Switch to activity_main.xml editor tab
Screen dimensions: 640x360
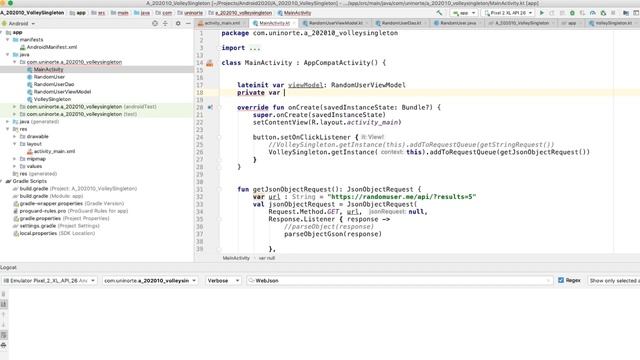[x=222, y=23]
